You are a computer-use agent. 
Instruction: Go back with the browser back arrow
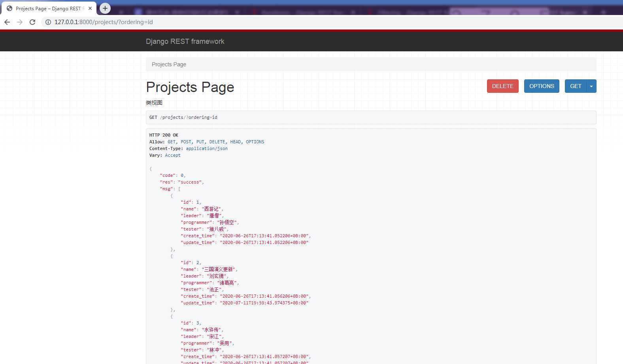click(x=7, y=22)
